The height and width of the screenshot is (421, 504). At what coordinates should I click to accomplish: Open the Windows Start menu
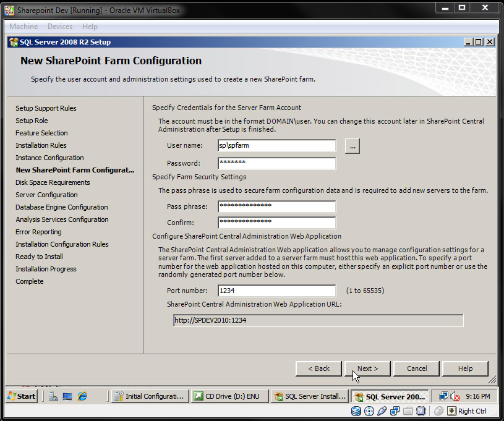22,396
